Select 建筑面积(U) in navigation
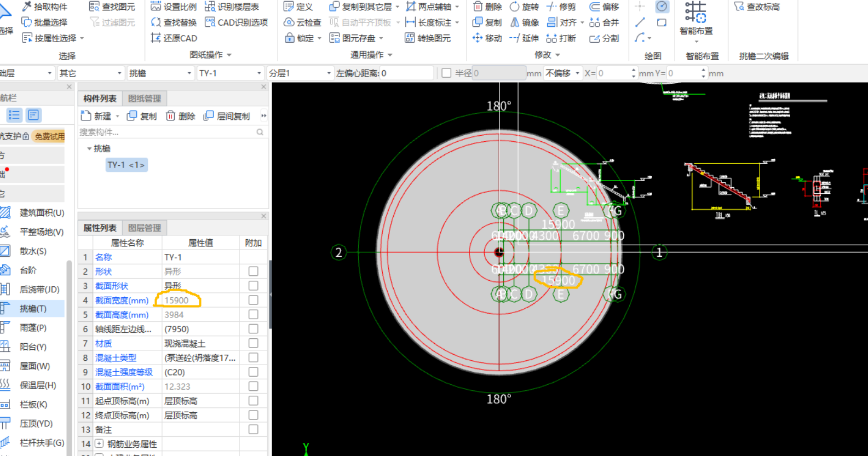This screenshot has width=868, height=456. tap(32, 212)
